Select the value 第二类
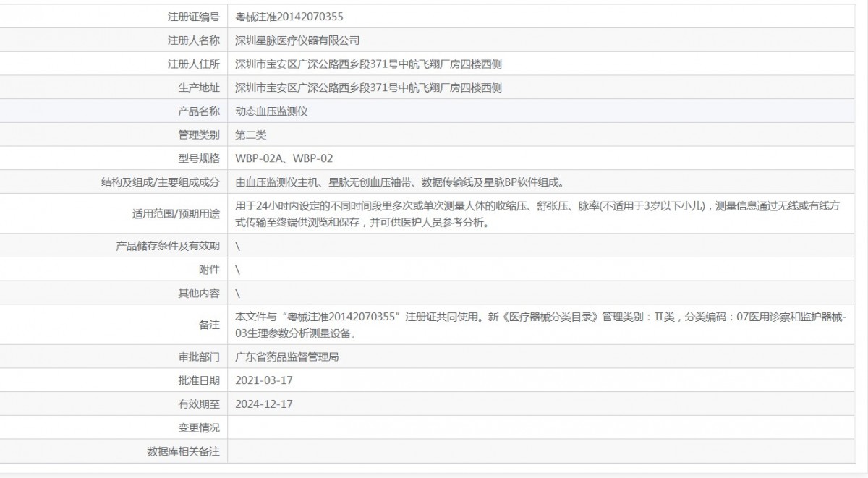868x478 pixels. (251, 135)
